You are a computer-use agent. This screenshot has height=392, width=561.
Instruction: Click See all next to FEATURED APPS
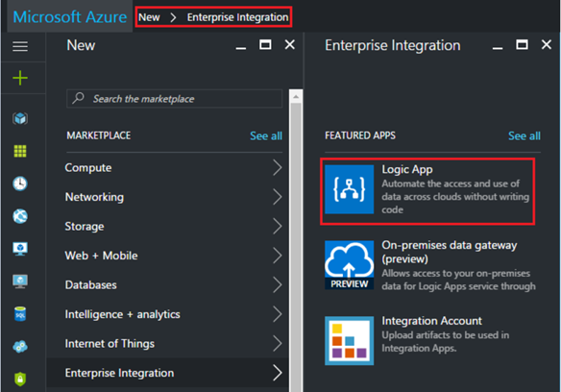tap(524, 136)
